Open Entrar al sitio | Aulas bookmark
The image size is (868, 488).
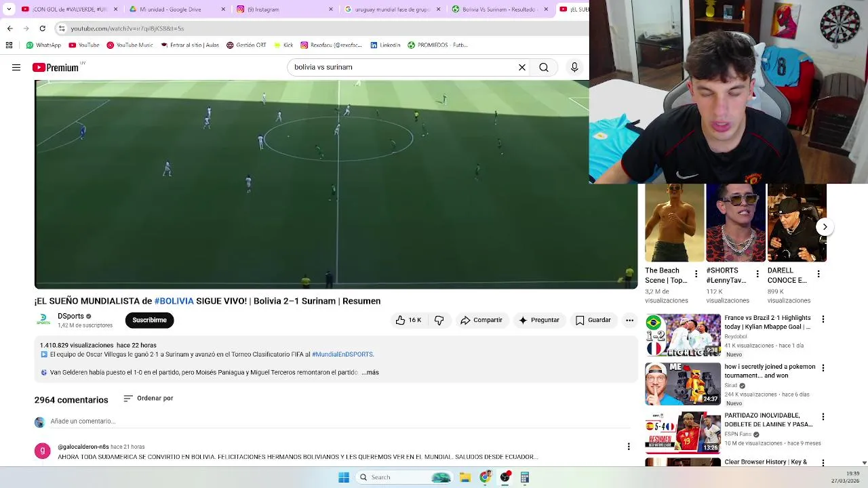pos(190,45)
